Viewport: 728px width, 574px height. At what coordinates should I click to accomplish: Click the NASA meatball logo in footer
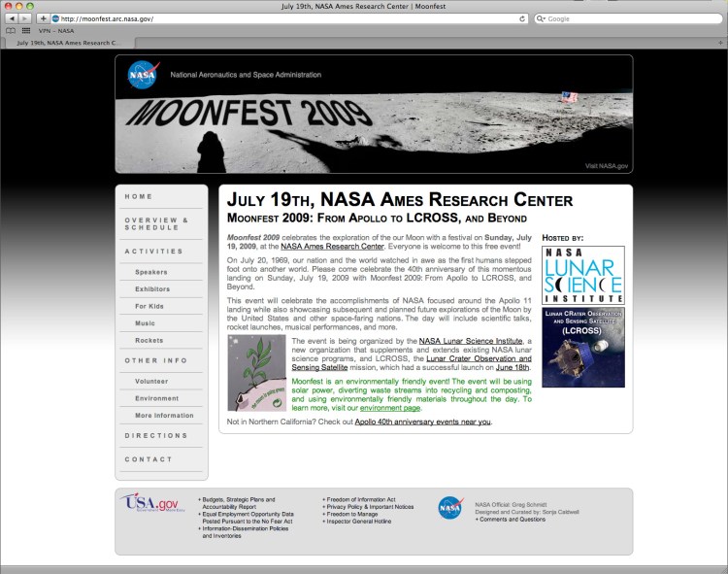[450, 507]
